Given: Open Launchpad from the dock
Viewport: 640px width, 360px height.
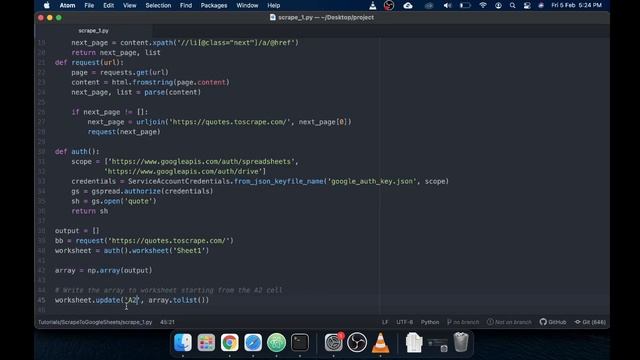Looking at the screenshot, I should (x=206, y=342).
